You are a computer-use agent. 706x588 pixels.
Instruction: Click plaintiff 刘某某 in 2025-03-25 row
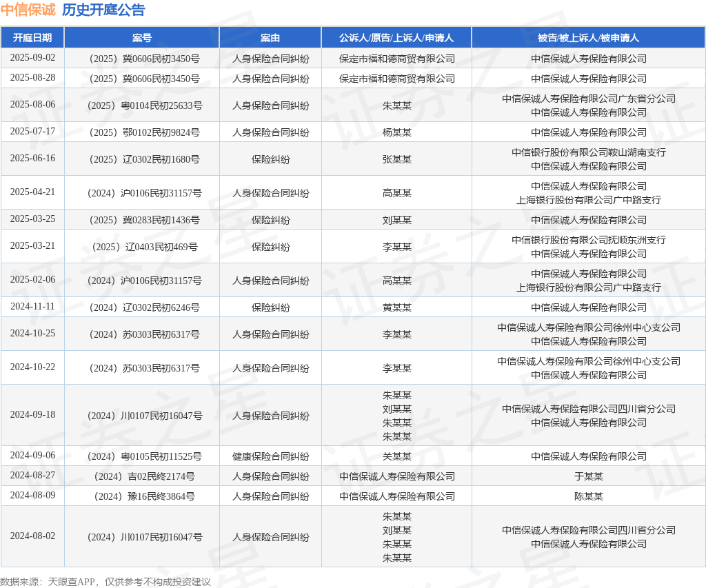(396, 220)
